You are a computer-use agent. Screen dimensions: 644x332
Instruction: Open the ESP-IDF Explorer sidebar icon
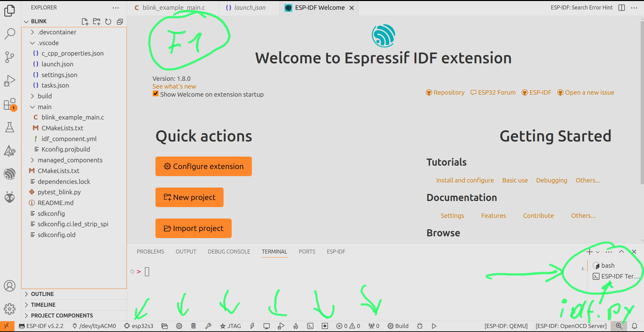(9, 174)
